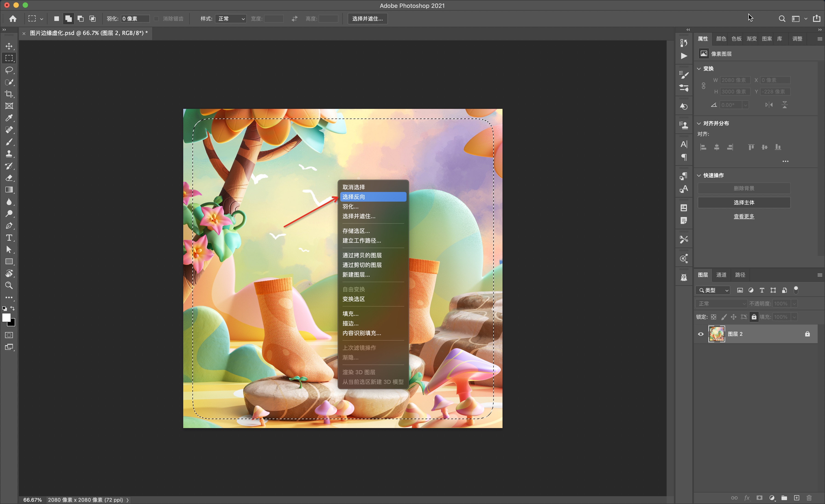
Task: Select the Lasso tool
Action: point(9,70)
